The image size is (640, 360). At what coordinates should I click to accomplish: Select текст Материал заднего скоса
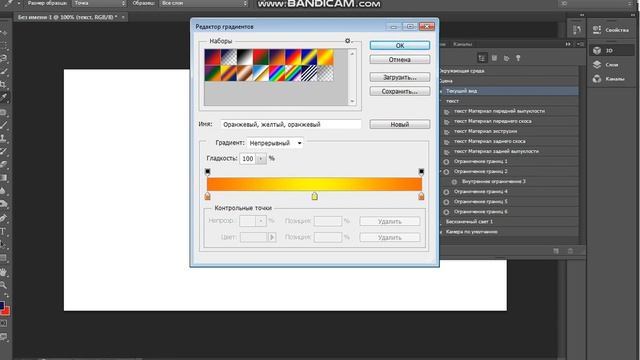click(x=509, y=141)
